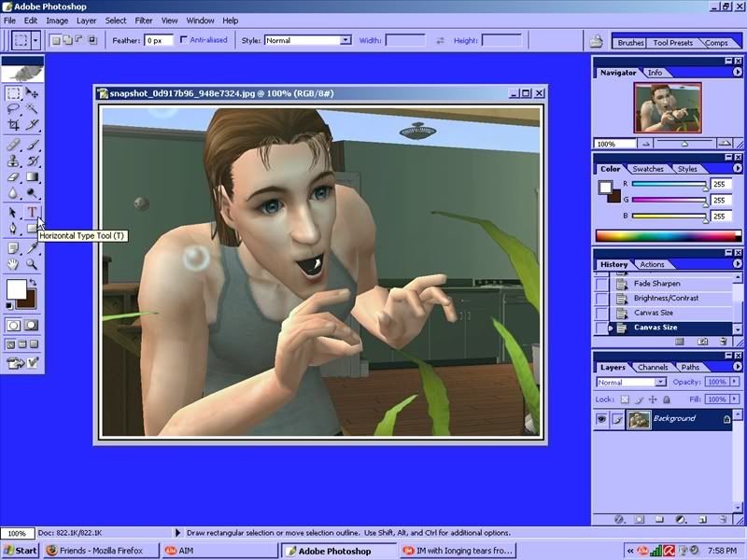This screenshot has height=560, width=747.
Task: Select the Crop tool
Action: [13, 125]
